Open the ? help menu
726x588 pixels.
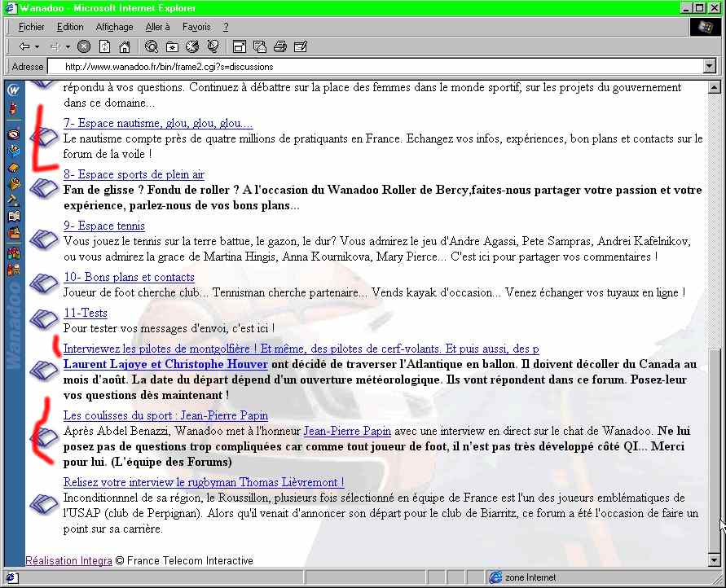(226, 28)
